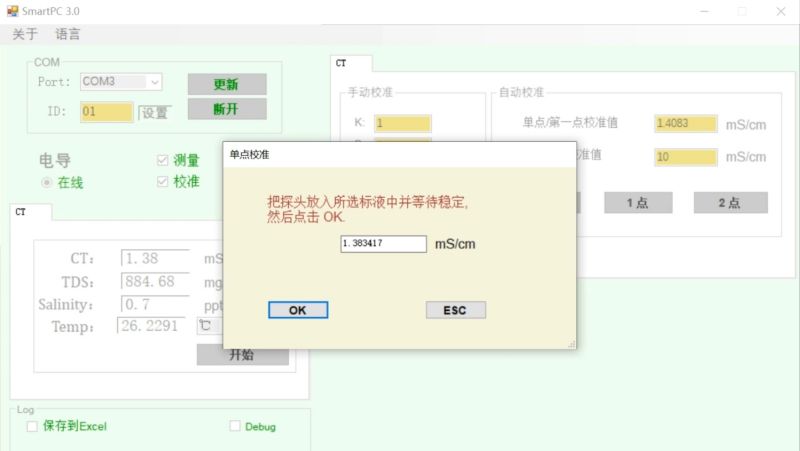Toggle the 测量 checkbox
The width and height of the screenshot is (800, 451).
[x=162, y=160]
